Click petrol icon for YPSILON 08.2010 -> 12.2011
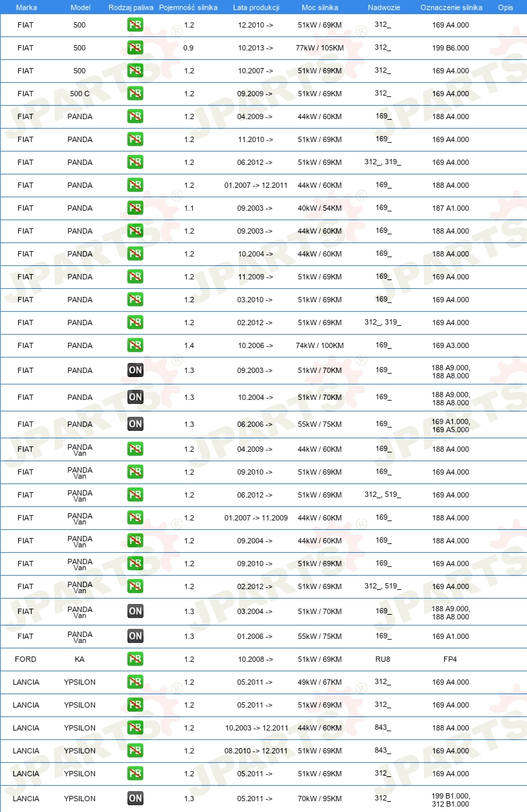The height and width of the screenshot is (812, 527). tap(135, 751)
